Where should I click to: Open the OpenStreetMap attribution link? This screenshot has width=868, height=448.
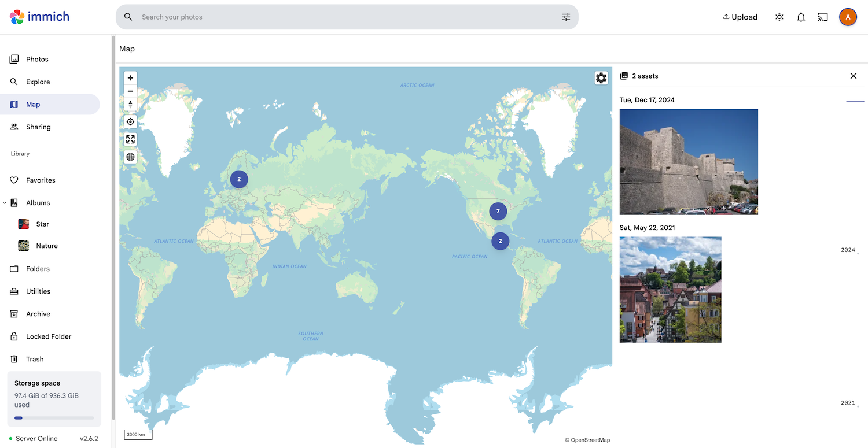coord(587,439)
